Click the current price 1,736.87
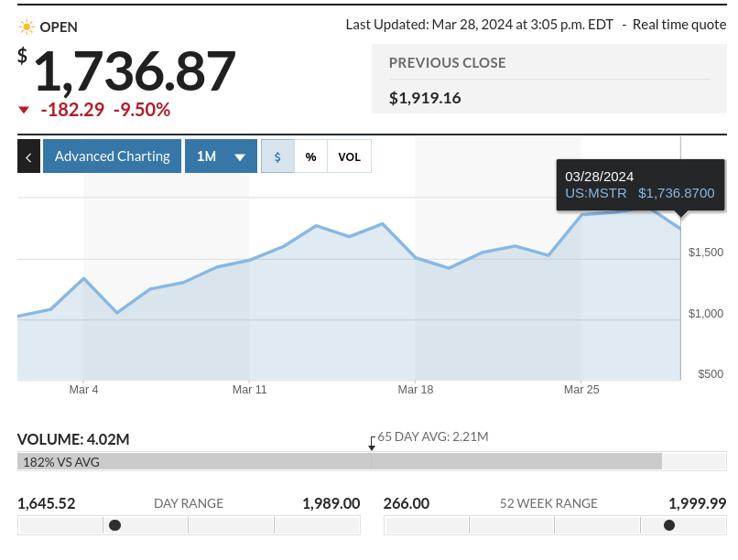Viewport: 738px width, 560px height. (135, 71)
